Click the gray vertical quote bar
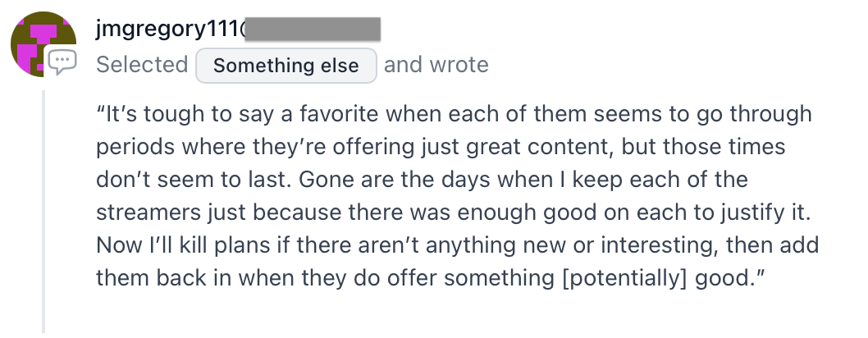The image size is (868, 338). tap(43, 212)
